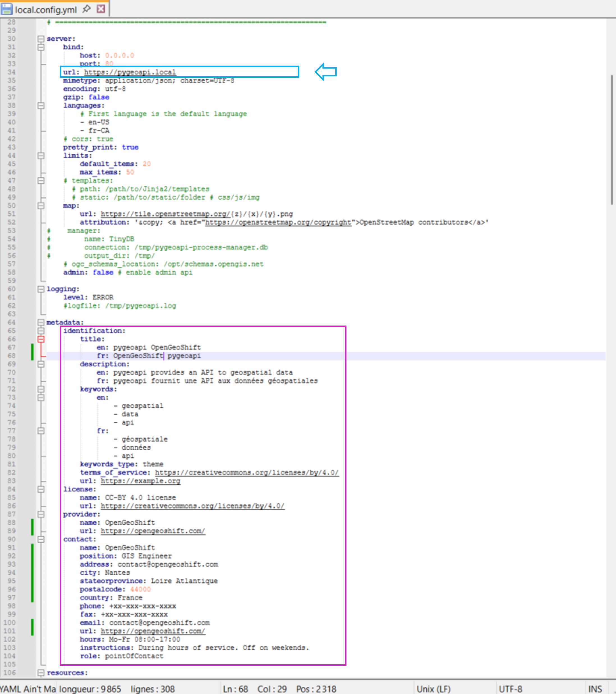
Task: Collapse the contact section fold marker
Action: point(42,539)
